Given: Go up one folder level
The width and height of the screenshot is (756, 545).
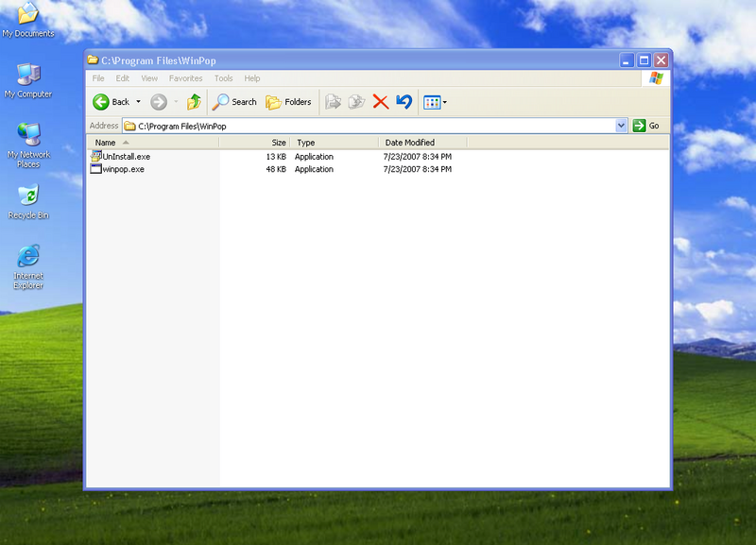Looking at the screenshot, I should (x=194, y=102).
